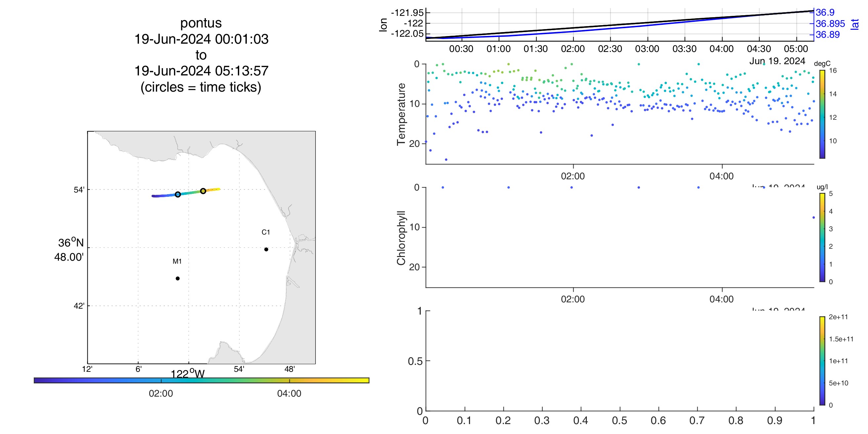Click the 0.5 x-axis tick on empty plot
The height and width of the screenshot is (434, 868).
[x=619, y=420]
